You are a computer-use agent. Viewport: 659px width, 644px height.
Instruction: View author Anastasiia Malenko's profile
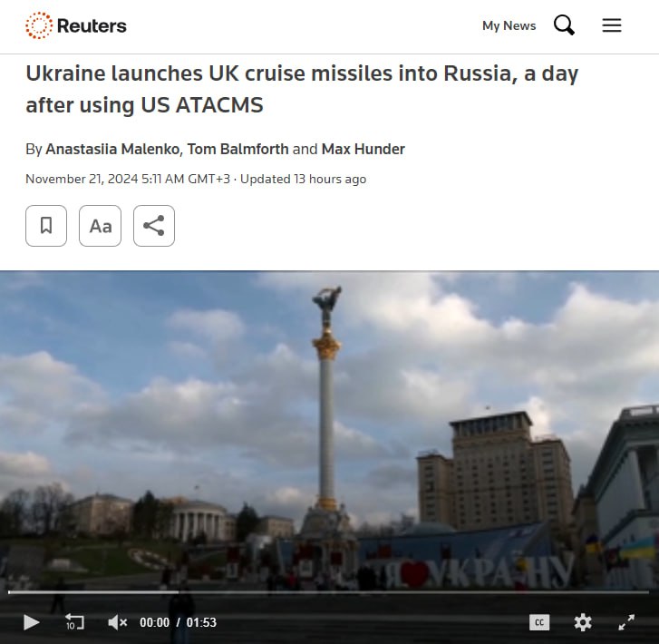coord(112,149)
